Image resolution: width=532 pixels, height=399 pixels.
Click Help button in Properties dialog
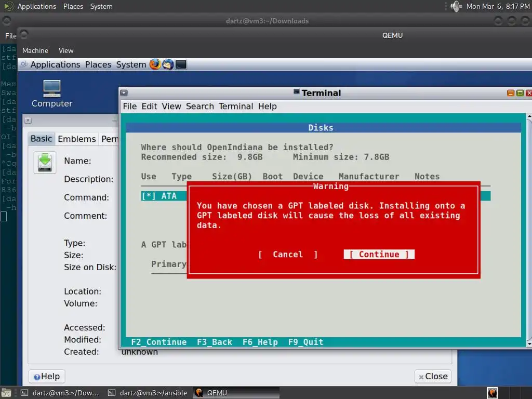coord(47,376)
